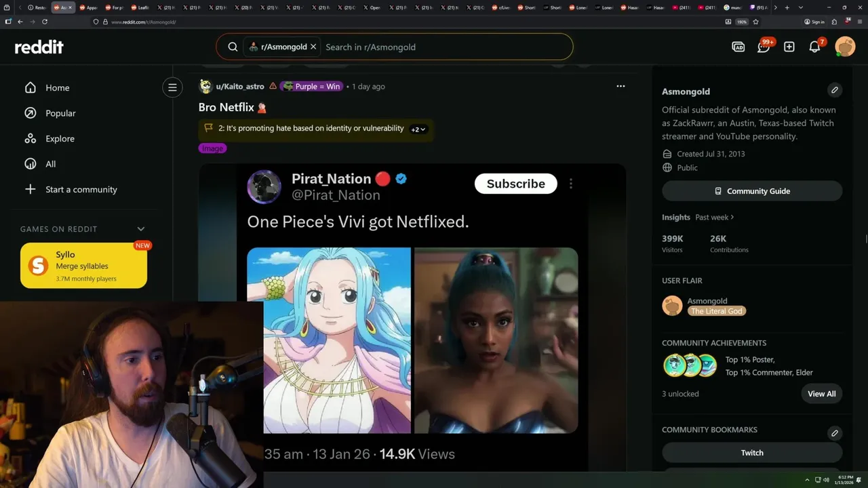The height and width of the screenshot is (488, 868).
Task: Click the Asmongold user flair avatar
Action: point(672,306)
